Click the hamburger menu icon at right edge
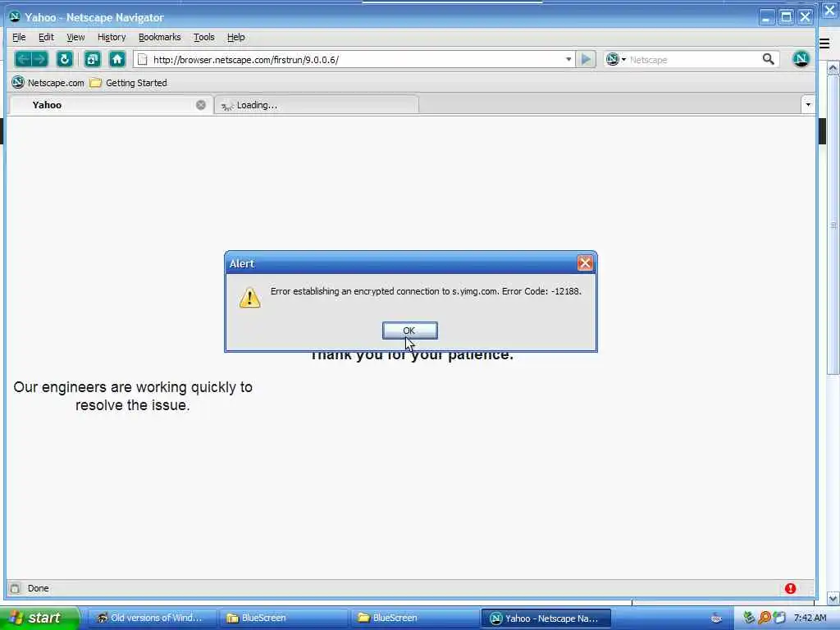Viewport: 840px width, 630px height. (x=824, y=43)
